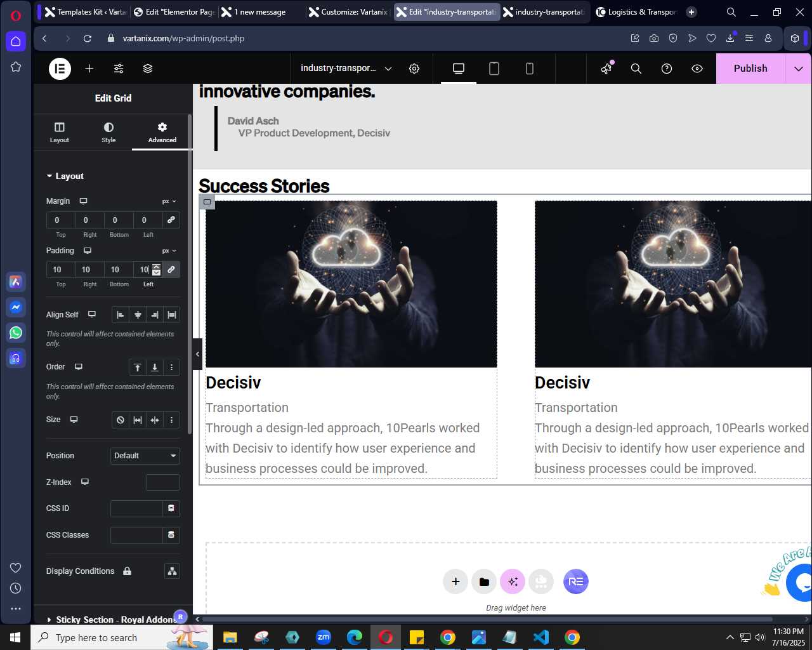The image size is (812, 650).
Task: Click Windows Start button
Action: pyautogui.click(x=15, y=637)
